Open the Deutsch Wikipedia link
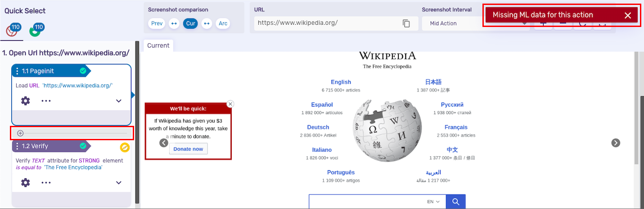 (318, 127)
